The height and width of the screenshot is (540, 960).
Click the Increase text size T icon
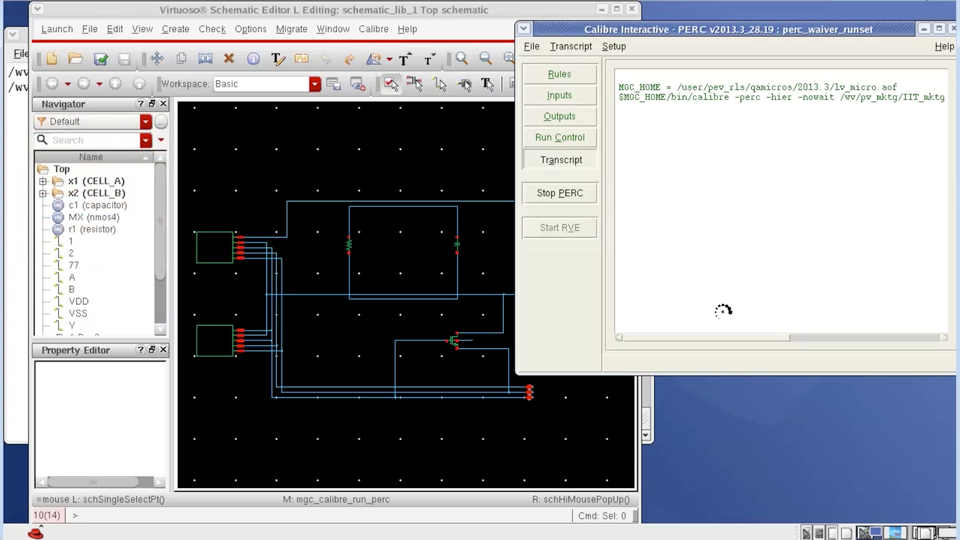coord(405,59)
